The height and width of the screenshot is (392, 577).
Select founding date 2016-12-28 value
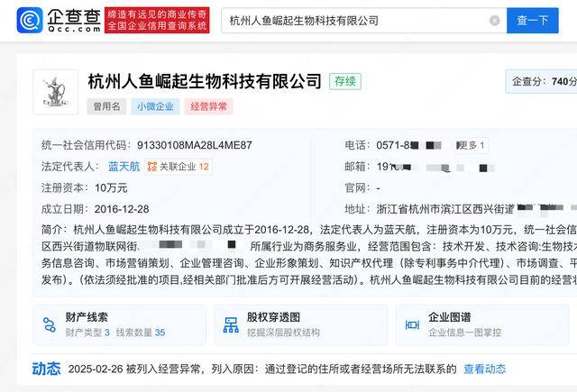(x=122, y=209)
